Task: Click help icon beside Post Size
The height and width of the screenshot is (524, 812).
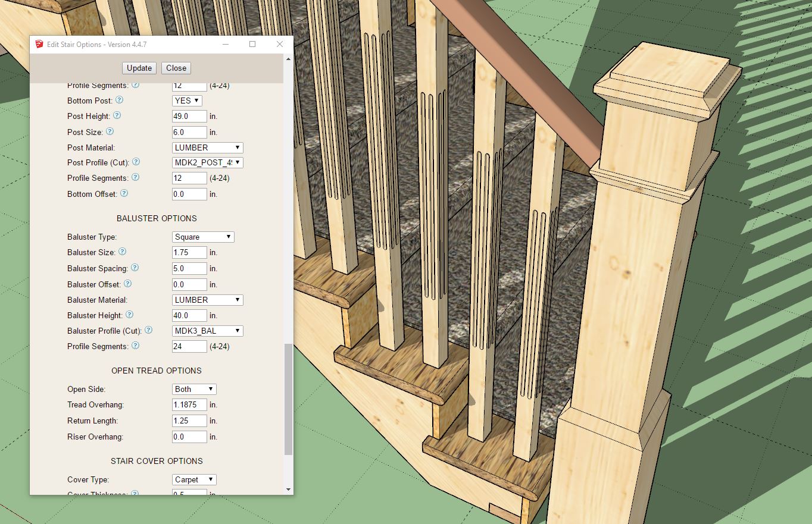Action: click(110, 132)
